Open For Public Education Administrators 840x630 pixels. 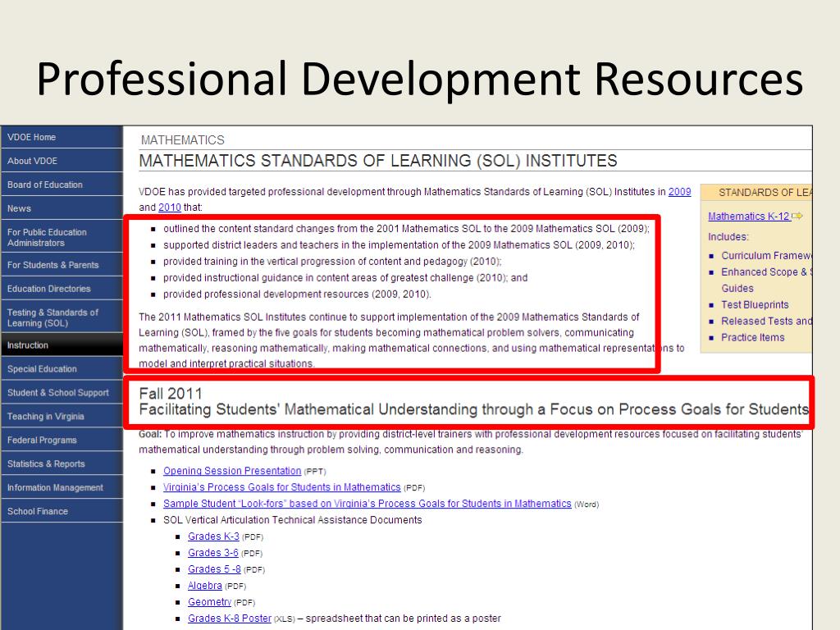coord(62,237)
